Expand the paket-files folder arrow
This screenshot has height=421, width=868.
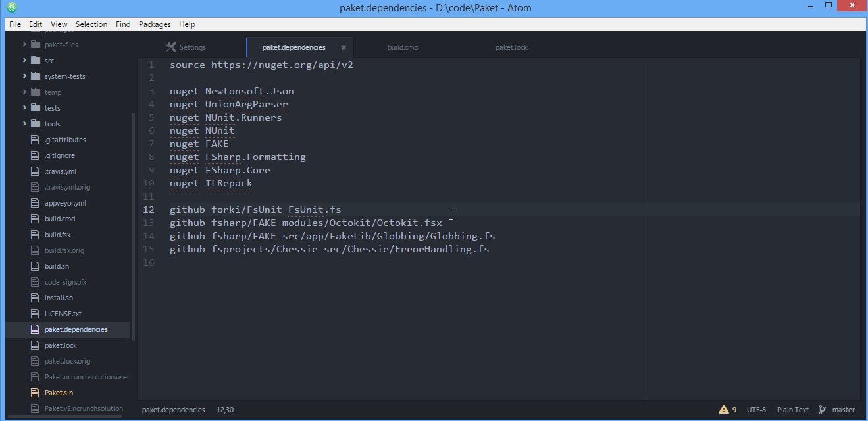[25, 45]
